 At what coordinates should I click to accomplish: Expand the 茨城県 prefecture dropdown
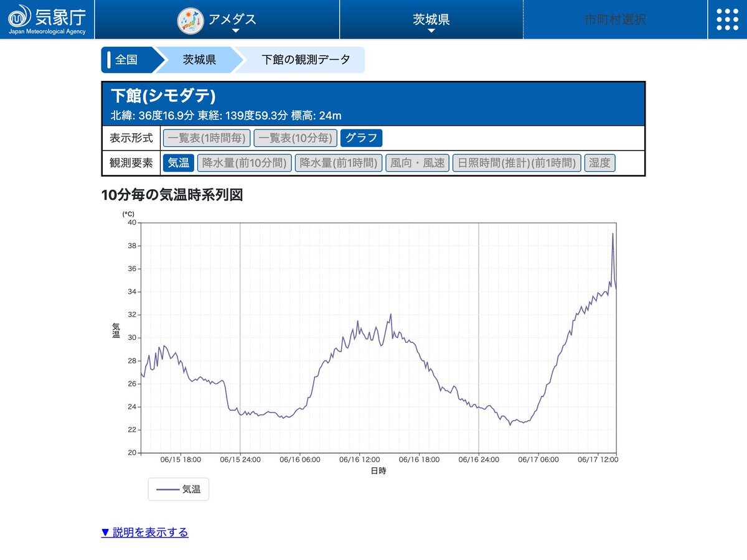pos(431,20)
